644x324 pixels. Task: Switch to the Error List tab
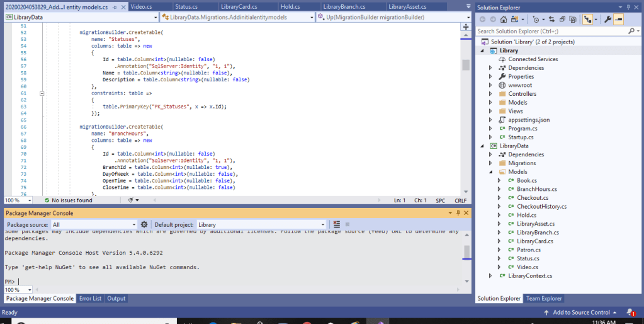click(90, 299)
